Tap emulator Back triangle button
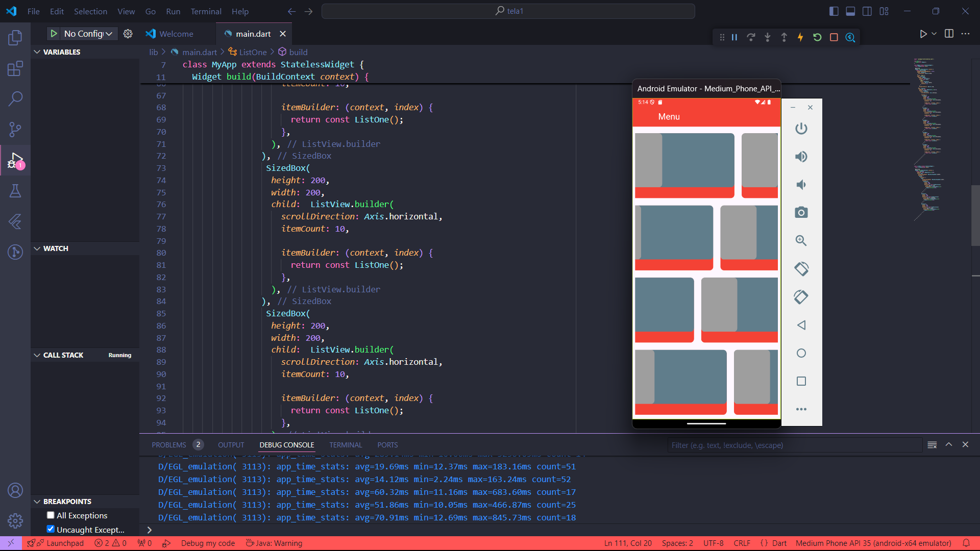Viewport: 980px width, 551px height. coord(801,325)
